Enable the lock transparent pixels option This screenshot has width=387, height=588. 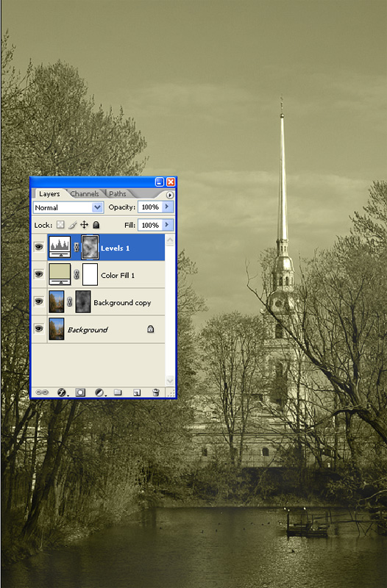tap(60, 225)
